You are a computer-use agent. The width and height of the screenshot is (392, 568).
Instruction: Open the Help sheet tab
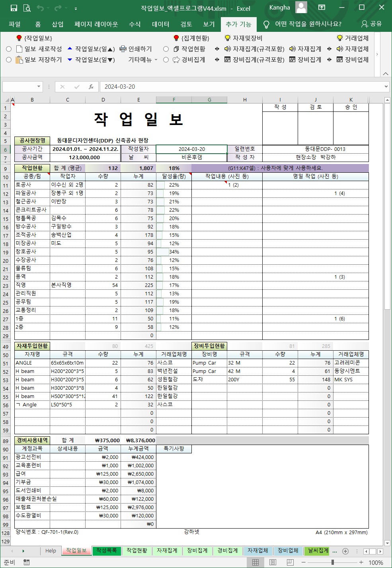(51, 551)
